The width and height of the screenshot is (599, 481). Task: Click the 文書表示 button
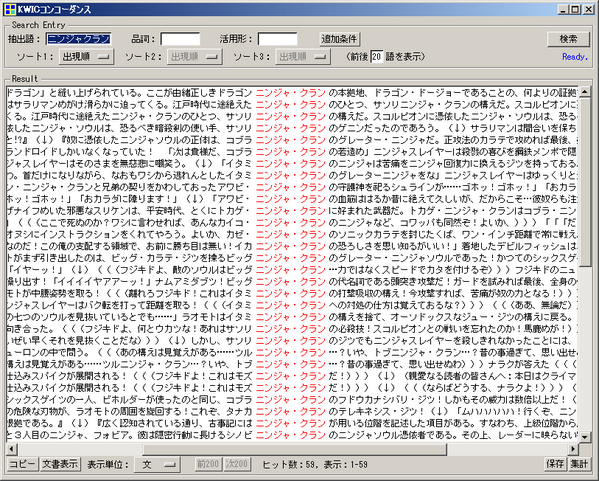coord(60,464)
